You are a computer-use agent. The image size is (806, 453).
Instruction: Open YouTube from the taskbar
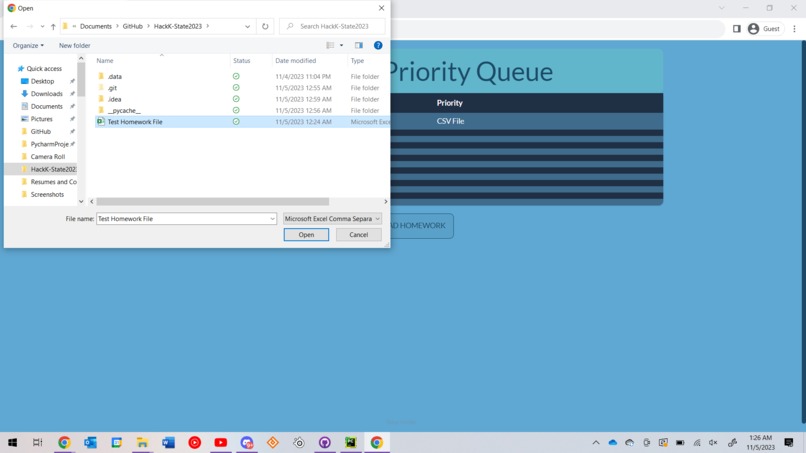(x=221, y=442)
